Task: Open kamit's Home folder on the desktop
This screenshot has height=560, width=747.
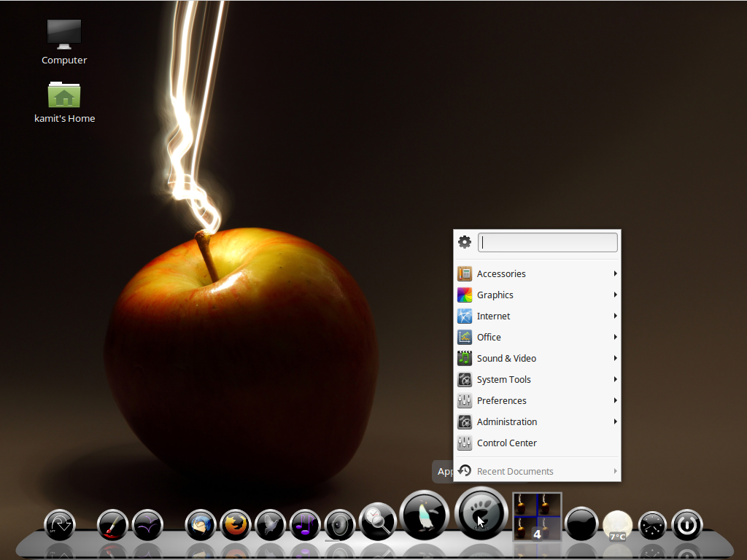Action: tap(64, 96)
